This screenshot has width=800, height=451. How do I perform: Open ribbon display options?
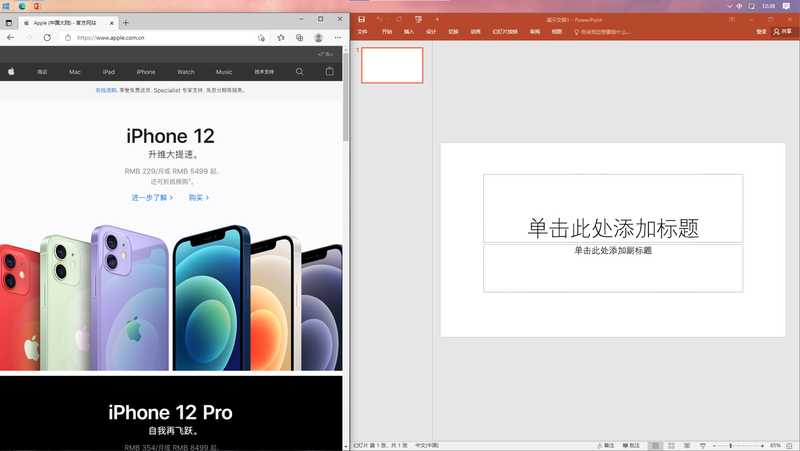coord(732,19)
